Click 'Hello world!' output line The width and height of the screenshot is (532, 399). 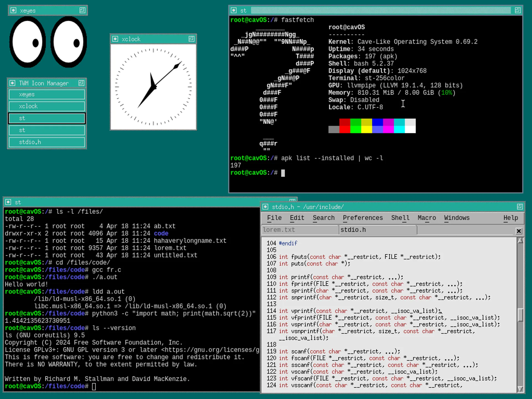point(26,284)
